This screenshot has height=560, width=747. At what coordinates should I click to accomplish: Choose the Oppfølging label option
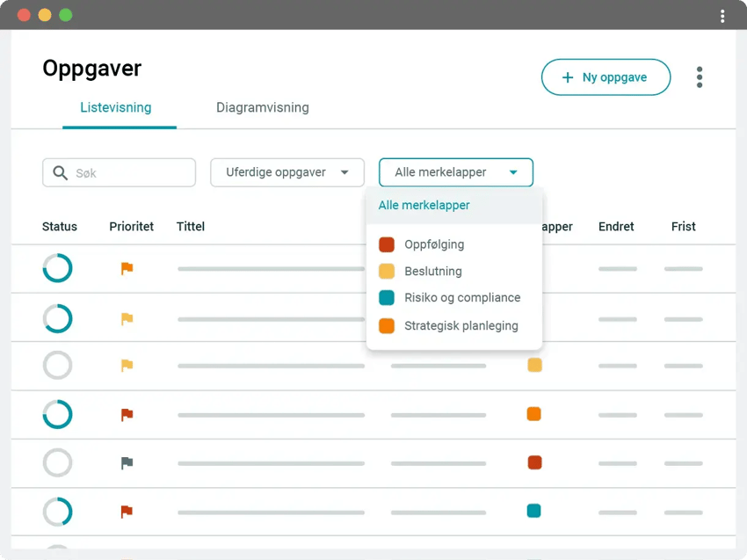click(x=434, y=244)
